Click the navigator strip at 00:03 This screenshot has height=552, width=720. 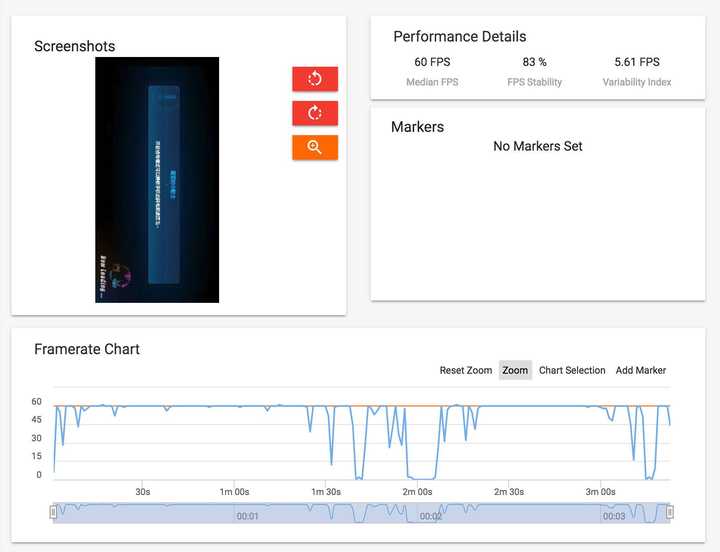click(614, 516)
